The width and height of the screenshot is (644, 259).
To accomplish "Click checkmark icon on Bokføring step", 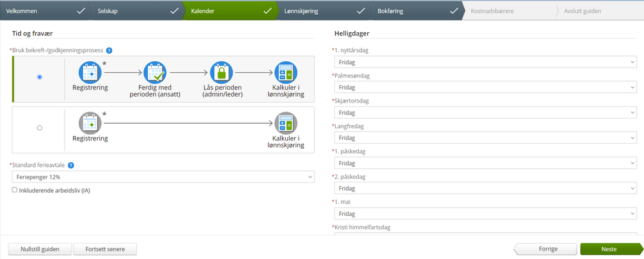I will point(454,11).
